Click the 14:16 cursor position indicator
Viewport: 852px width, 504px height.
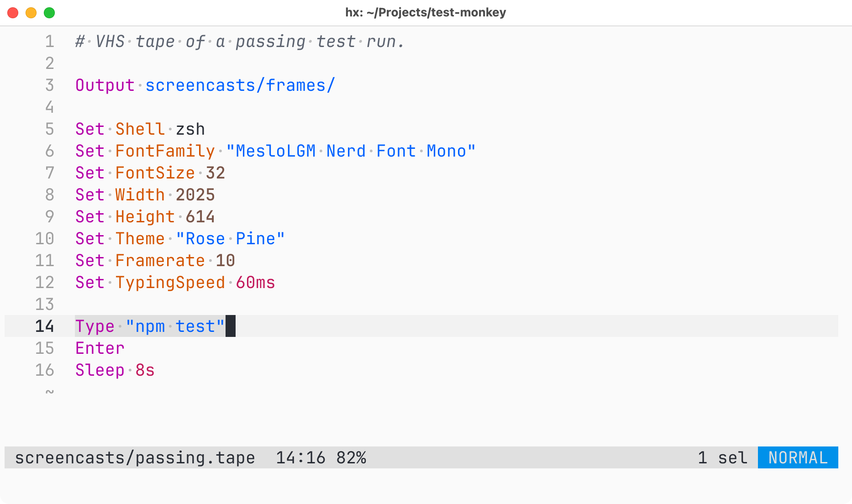pyautogui.click(x=300, y=457)
